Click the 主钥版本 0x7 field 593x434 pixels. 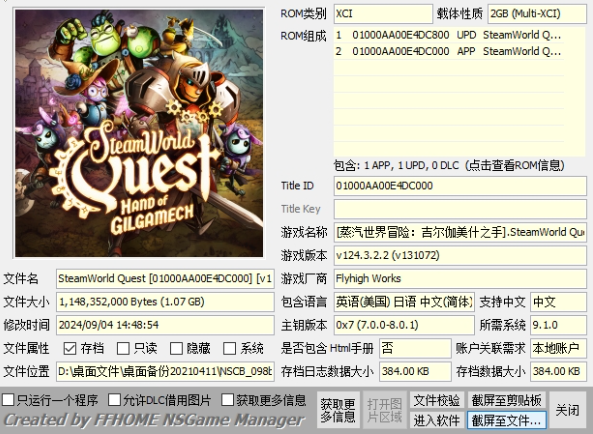[x=404, y=325]
